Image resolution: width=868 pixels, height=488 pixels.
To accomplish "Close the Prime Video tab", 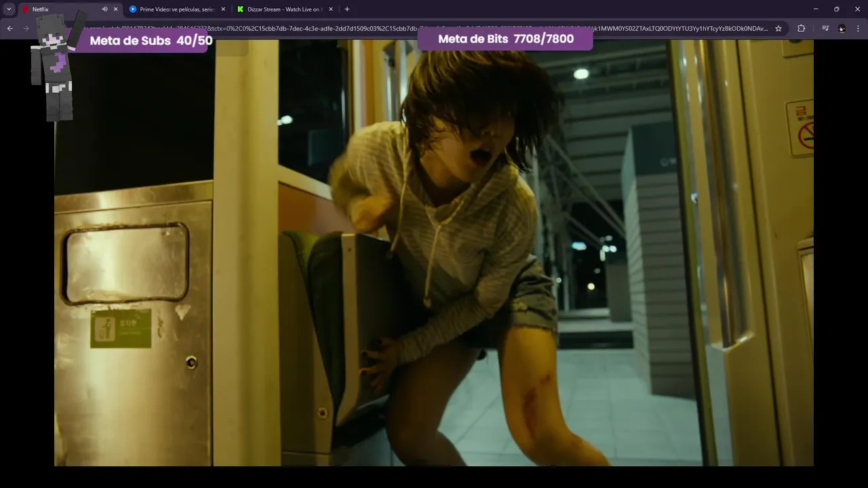I will coord(223,9).
